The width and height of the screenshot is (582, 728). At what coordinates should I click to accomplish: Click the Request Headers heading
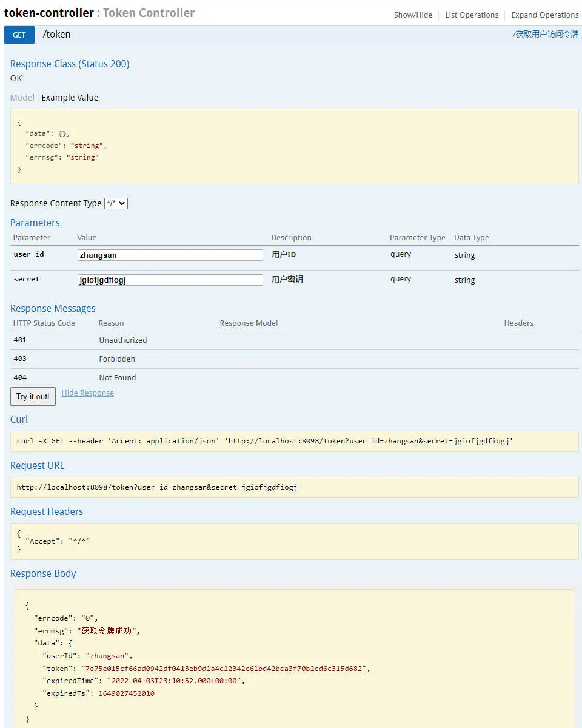pyautogui.click(x=47, y=512)
